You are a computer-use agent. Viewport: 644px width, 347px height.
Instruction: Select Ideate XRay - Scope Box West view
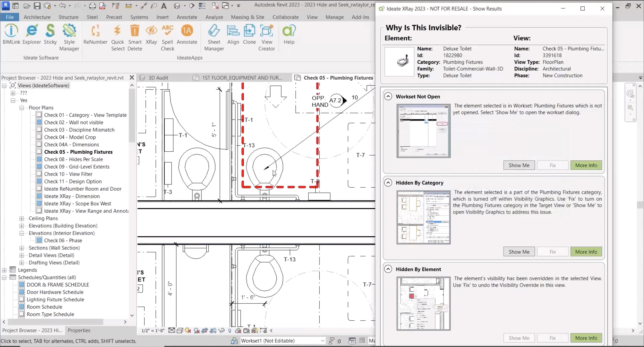click(x=78, y=203)
